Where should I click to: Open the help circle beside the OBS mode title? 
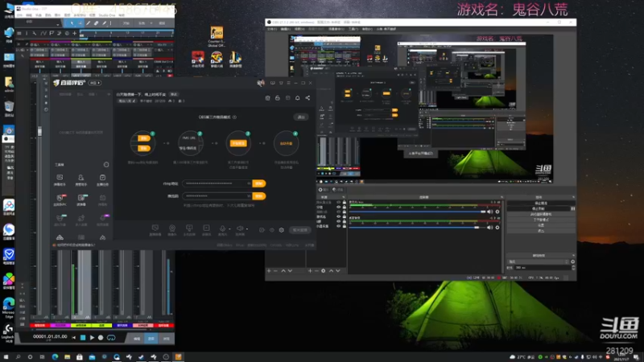pos(234,117)
